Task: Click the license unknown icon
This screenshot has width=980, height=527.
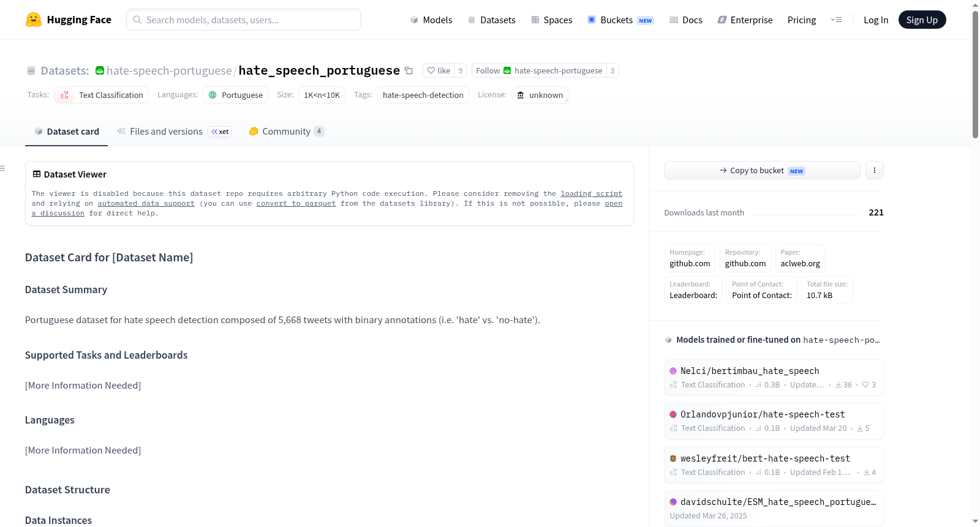Action: coord(521,95)
